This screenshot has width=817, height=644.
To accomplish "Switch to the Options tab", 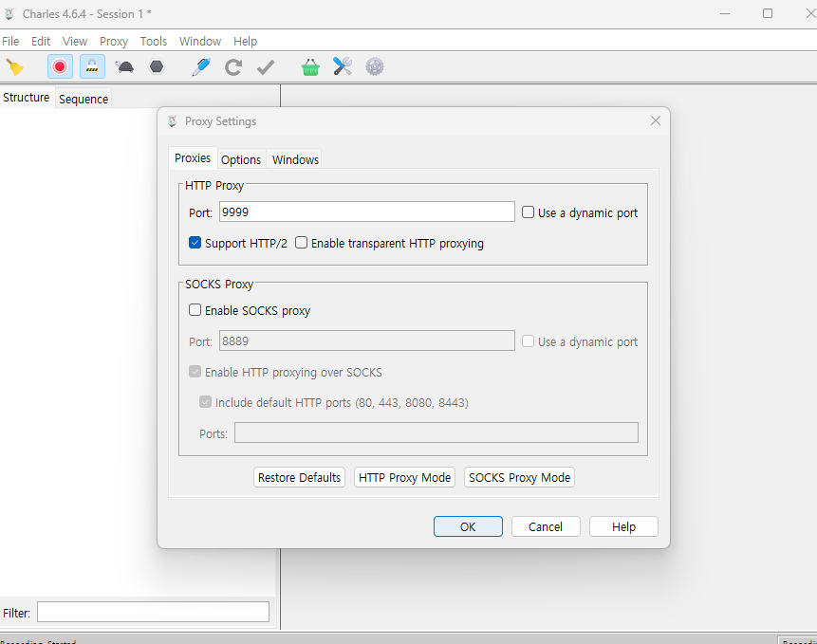I will click(x=241, y=160).
